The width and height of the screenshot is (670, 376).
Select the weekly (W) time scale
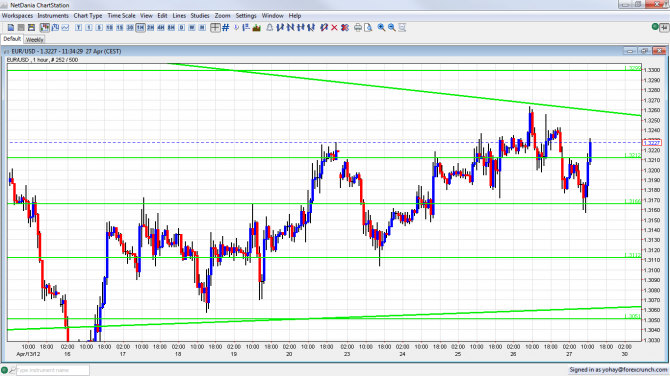point(192,28)
